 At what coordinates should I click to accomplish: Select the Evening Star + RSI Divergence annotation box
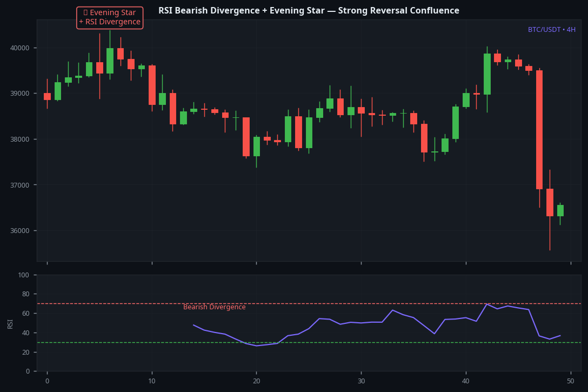pos(110,17)
